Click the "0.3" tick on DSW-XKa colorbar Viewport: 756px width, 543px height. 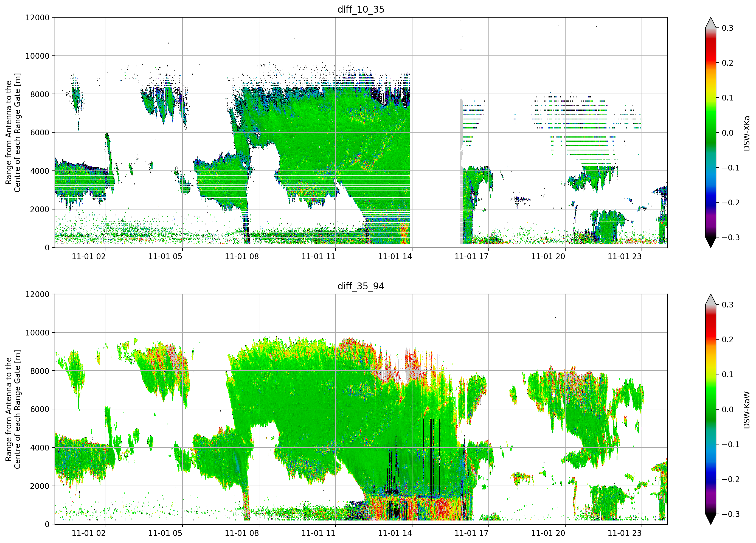click(727, 28)
